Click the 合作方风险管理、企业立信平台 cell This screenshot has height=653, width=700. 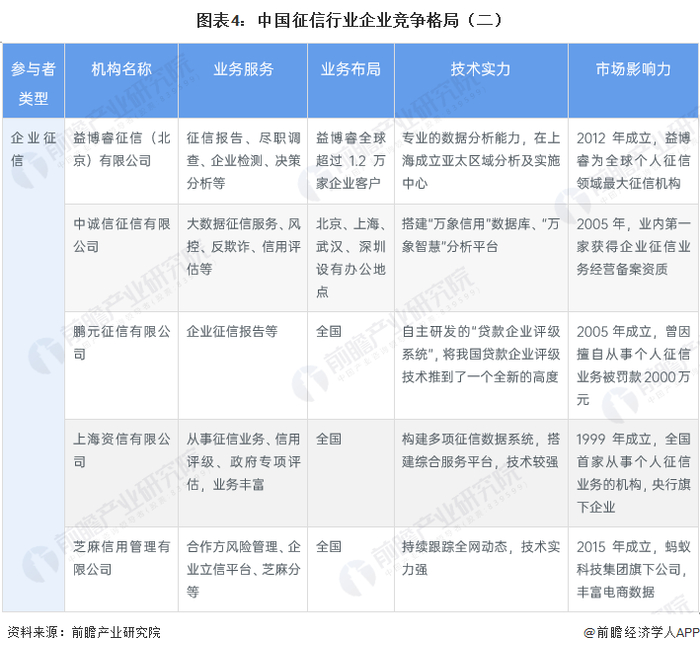[243, 569]
